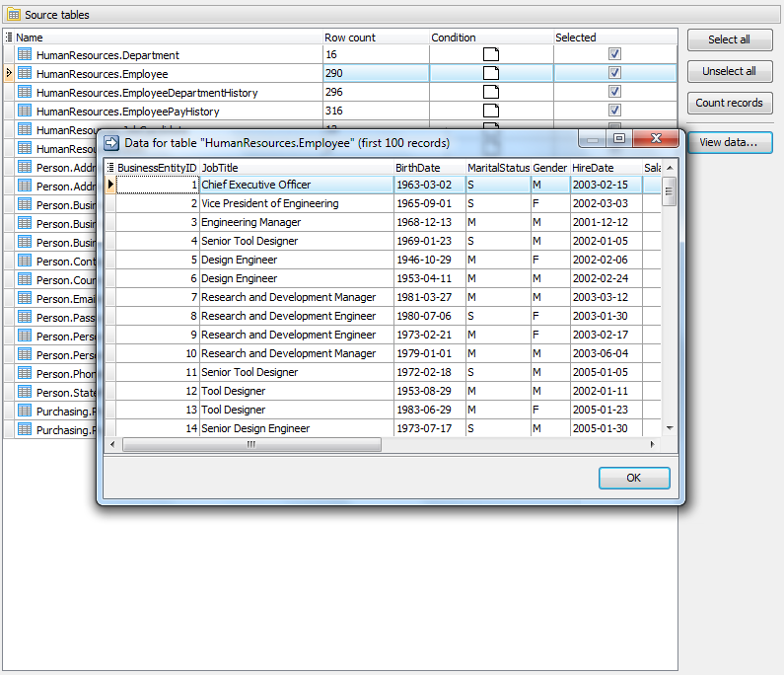Click the data grid vertical scrollbar down arrow
Screen dimensions: 784x675
tap(670, 428)
